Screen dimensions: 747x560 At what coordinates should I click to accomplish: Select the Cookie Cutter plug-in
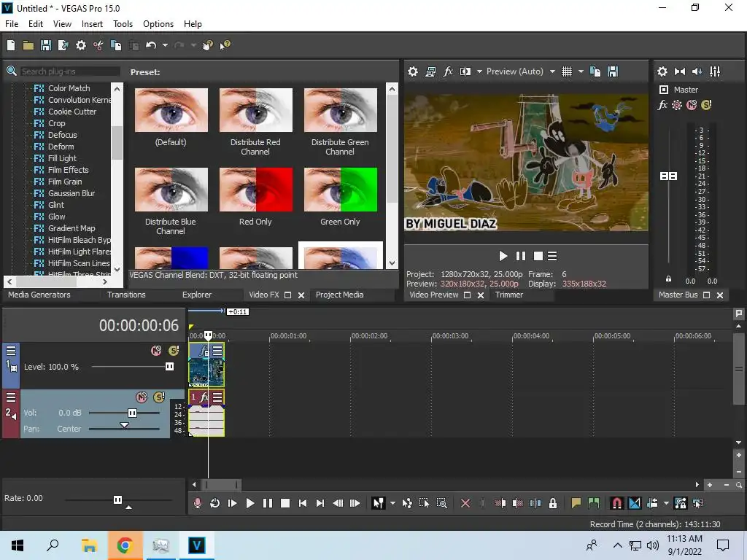click(72, 112)
